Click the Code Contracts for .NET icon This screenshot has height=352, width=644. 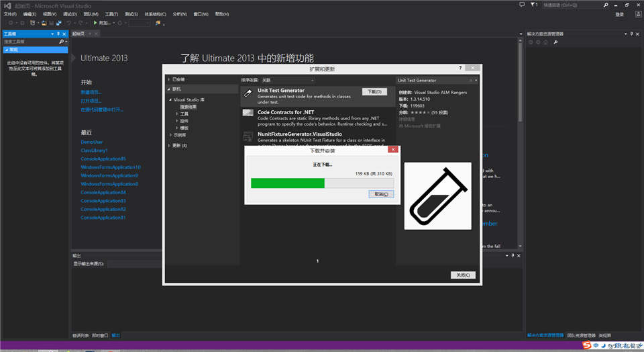pyautogui.click(x=248, y=113)
